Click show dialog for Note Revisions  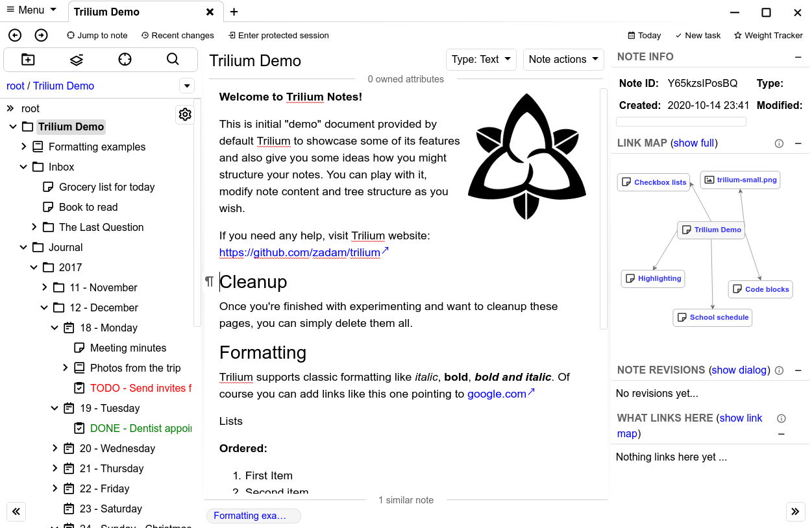(739, 370)
